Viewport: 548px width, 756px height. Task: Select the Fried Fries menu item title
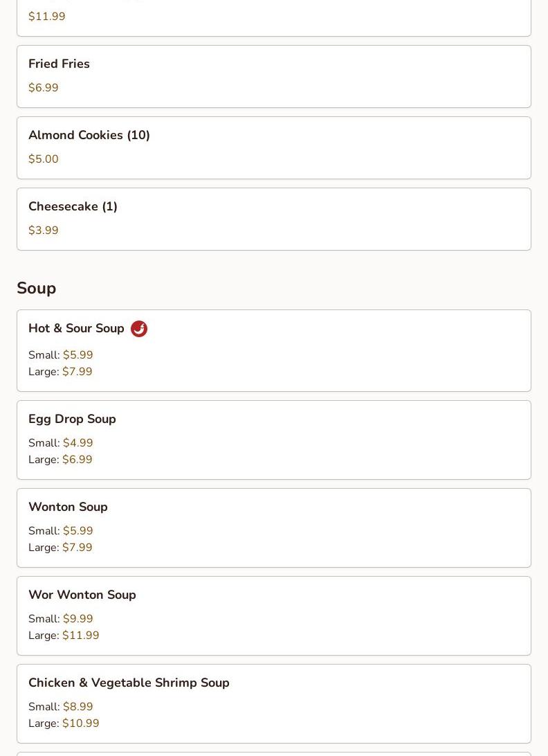pos(59,64)
